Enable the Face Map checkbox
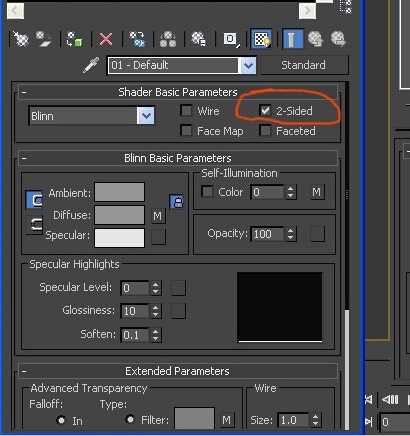The image size is (410, 436). (x=186, y=130)
